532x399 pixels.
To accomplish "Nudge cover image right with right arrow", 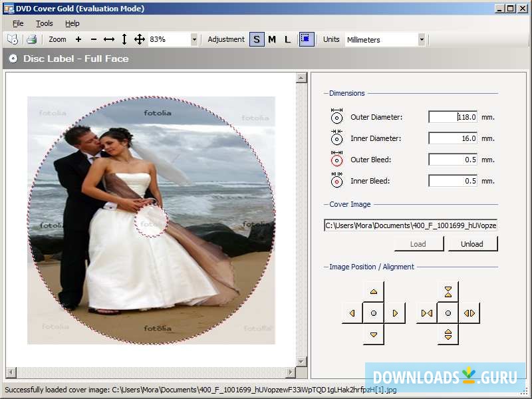I will click(x=395, y=313).
